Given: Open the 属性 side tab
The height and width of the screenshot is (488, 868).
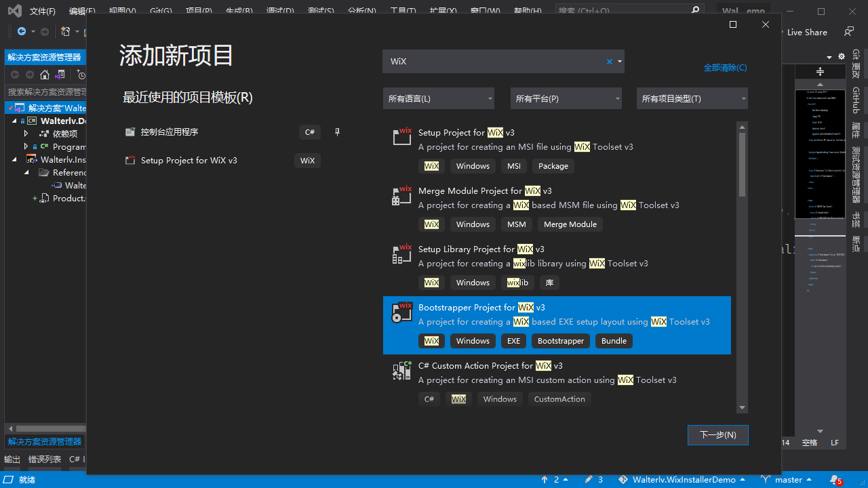Looking at the screenshot, I should point(856,131).
